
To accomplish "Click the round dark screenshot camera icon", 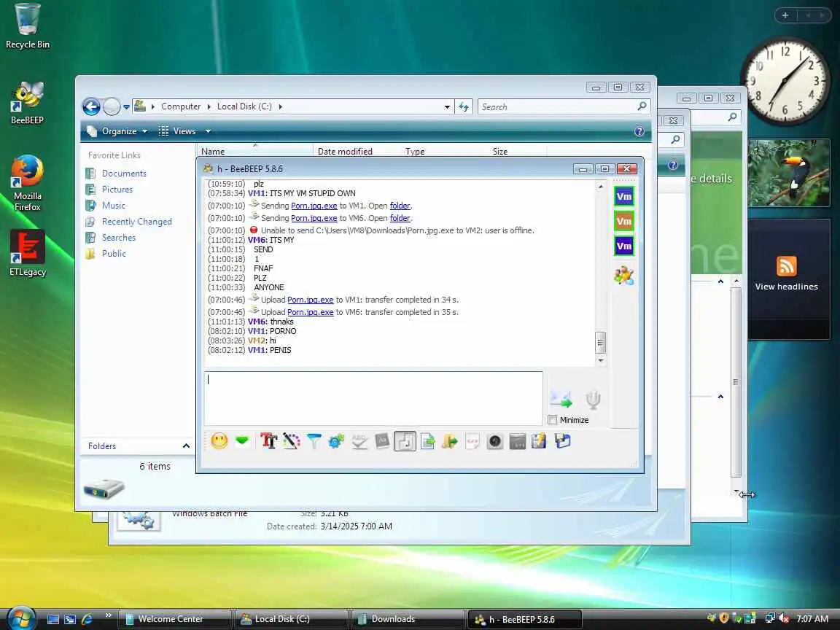I will (495, 441).
